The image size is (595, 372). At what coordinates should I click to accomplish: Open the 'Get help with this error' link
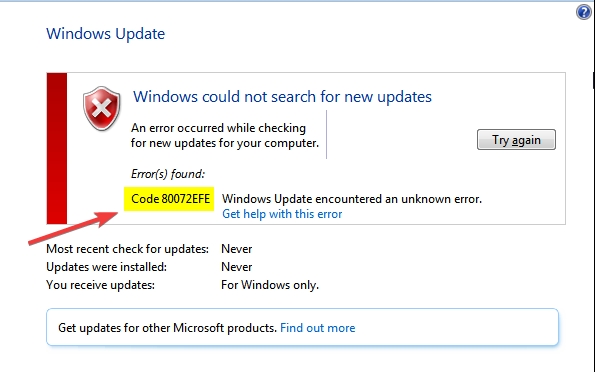coord(282,214)
